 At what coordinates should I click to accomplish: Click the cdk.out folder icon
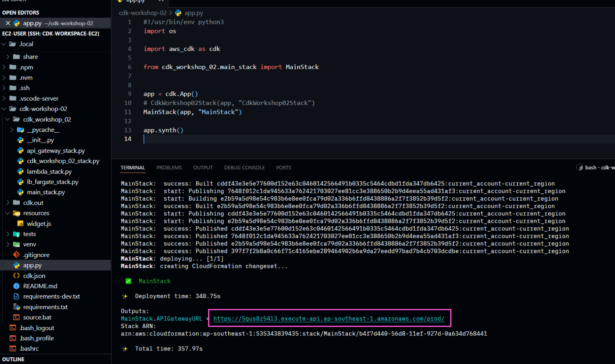16,202
